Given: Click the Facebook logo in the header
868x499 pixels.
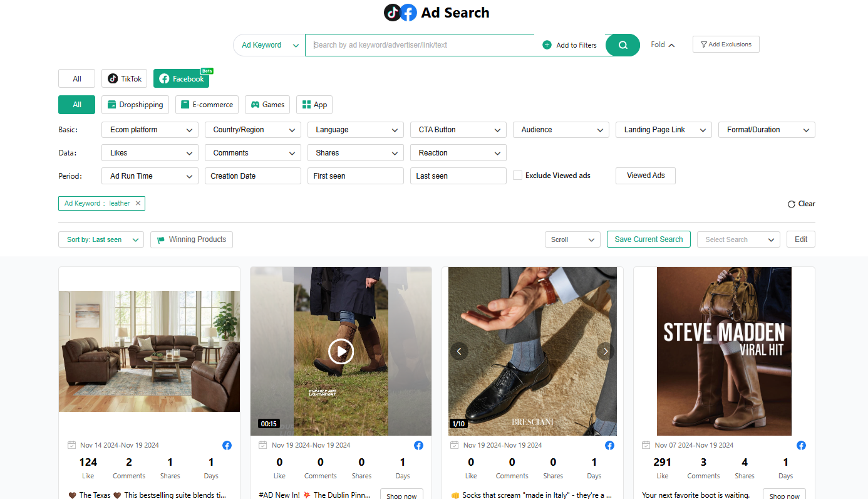Looking at the screenshot, I should 409,13.
